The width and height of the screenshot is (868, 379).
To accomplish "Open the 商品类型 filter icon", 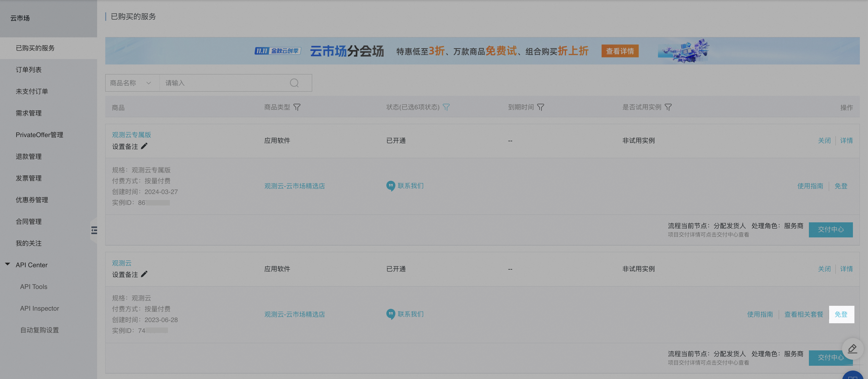I will [297, 107].
